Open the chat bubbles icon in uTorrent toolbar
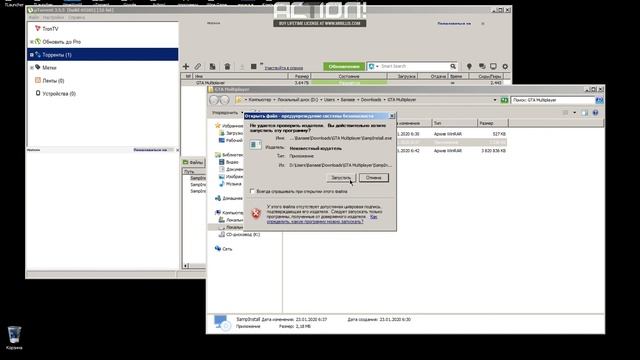The width and height of the screenshot is (640, 360). 482,66
